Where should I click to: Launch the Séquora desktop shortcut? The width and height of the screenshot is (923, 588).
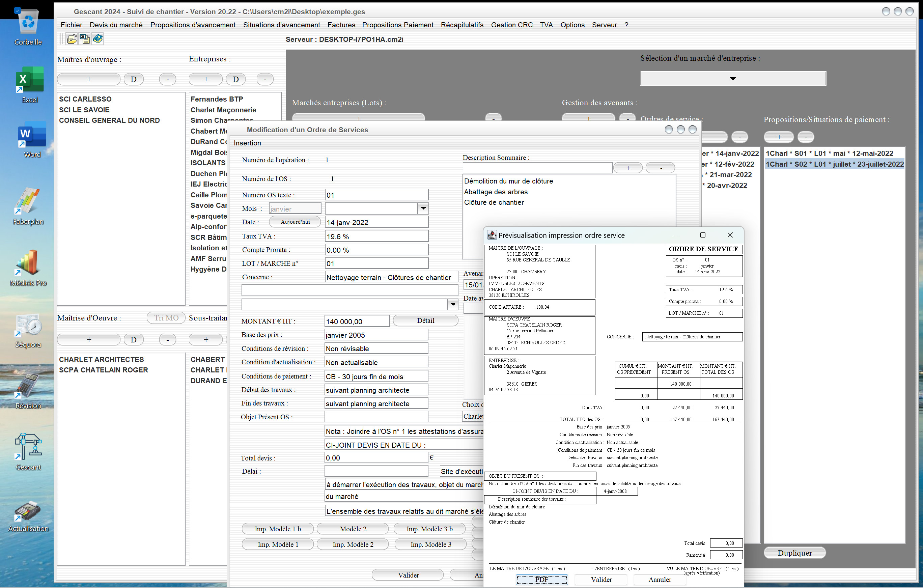(28, 330)
